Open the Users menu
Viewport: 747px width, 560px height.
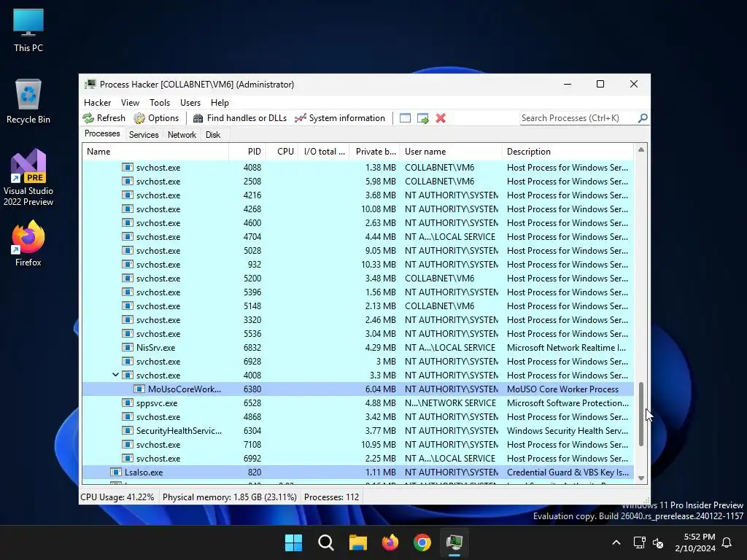click(x=190, y=103)
